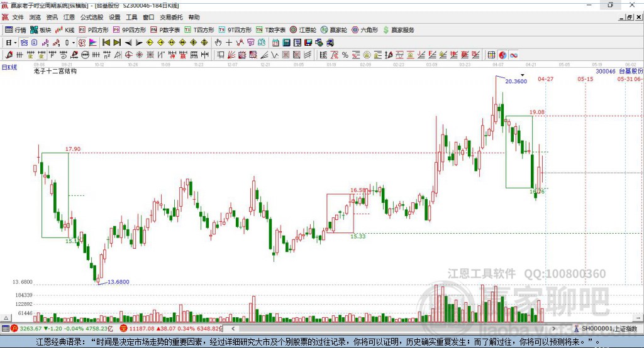Image resolution: width=644 pixels, height=348 pixels.
Task: Select the hand pan tool
Action: [218, 43]
